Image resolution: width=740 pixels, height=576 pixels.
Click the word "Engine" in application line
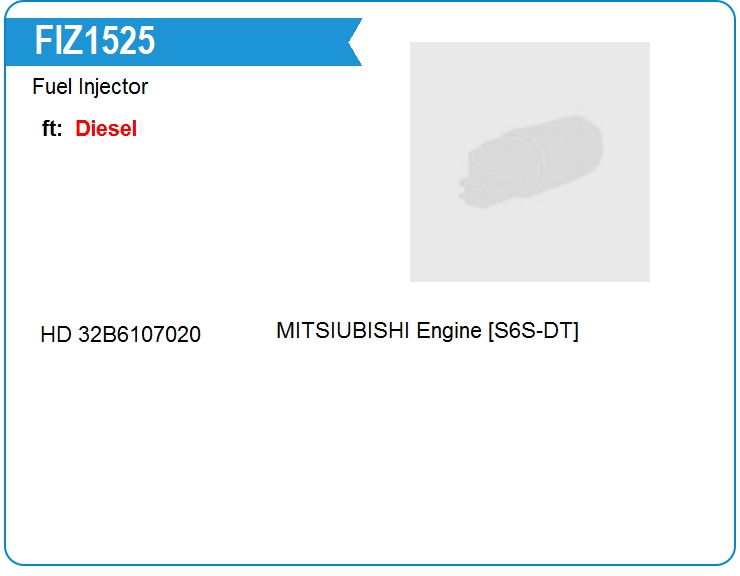449,331
